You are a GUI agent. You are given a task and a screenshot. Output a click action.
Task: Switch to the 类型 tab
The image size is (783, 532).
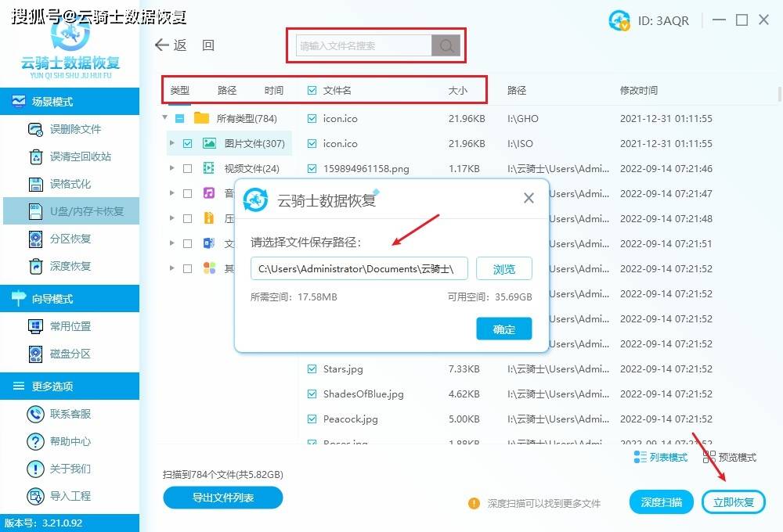(x=180, y=90)
